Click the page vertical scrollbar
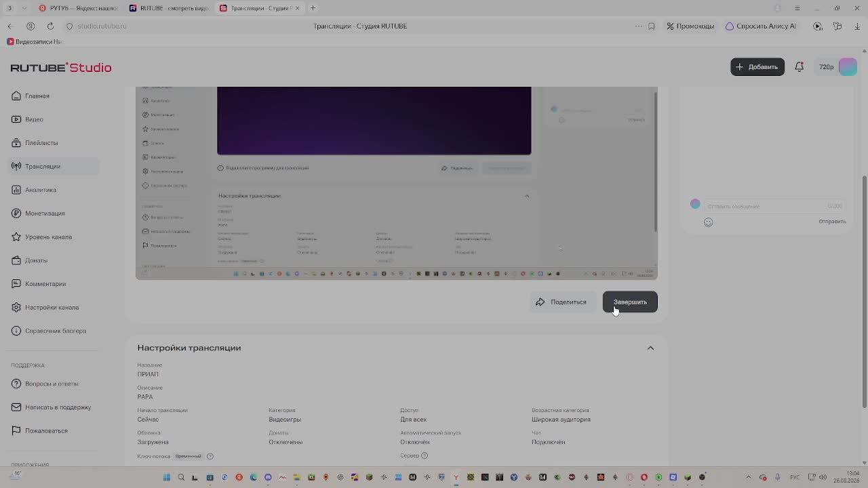868x488 pixels. tap(864, 291)
